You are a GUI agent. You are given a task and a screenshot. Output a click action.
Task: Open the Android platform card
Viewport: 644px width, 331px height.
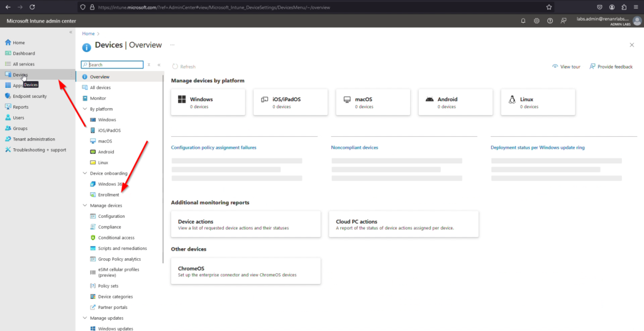click(456, 102)
